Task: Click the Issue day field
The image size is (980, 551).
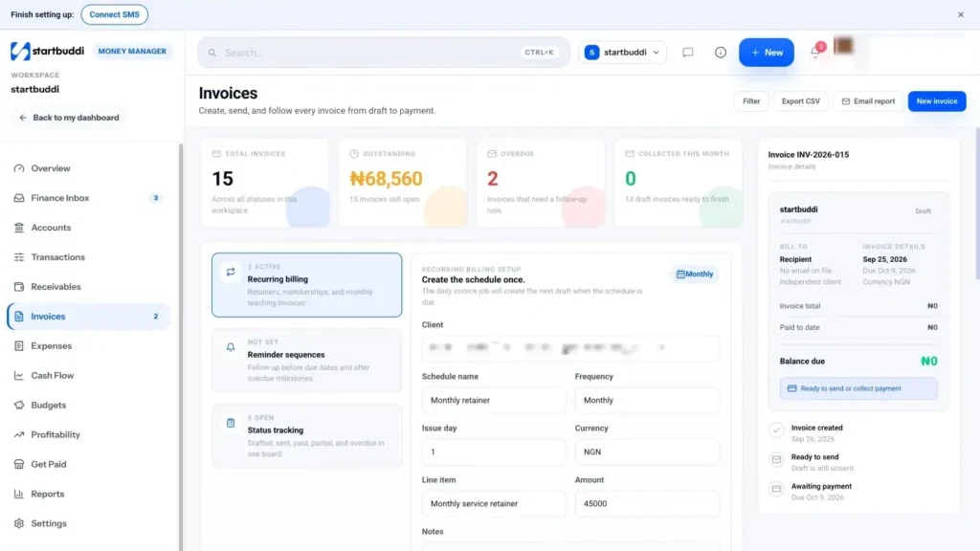Action: [x=494, y=452]
